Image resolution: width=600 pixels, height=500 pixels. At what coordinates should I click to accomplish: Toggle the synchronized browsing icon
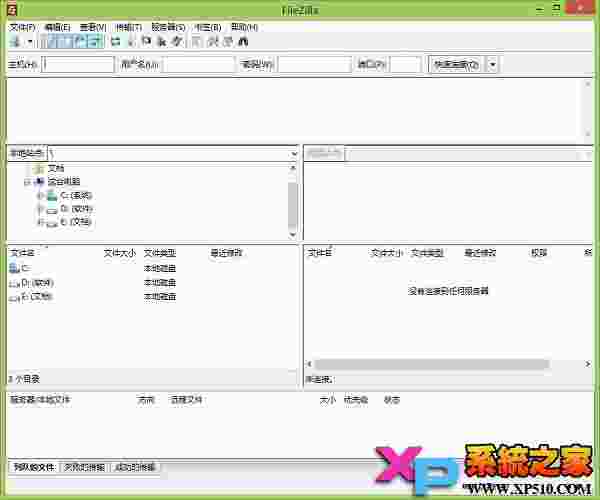tap(228, 41)
